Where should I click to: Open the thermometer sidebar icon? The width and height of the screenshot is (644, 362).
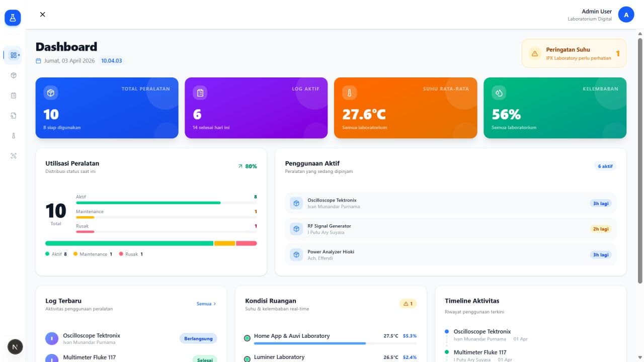point(14,136)
